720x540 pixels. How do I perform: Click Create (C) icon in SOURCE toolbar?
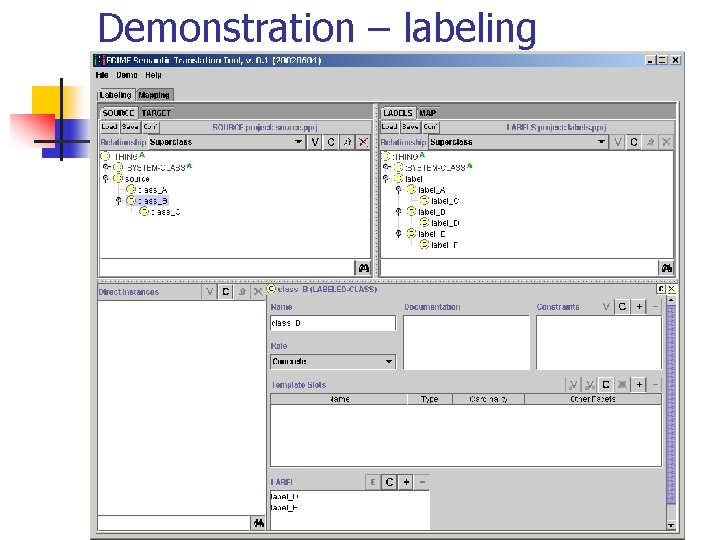tap(331, 142)
